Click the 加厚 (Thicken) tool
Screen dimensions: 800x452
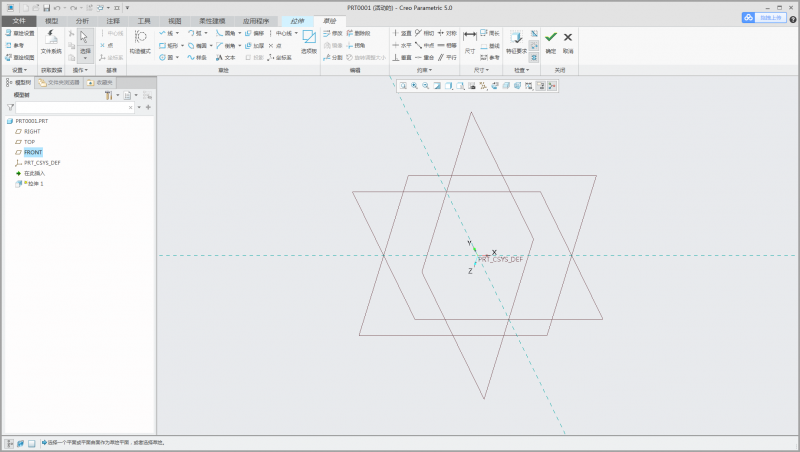click(x=255, y=45)
